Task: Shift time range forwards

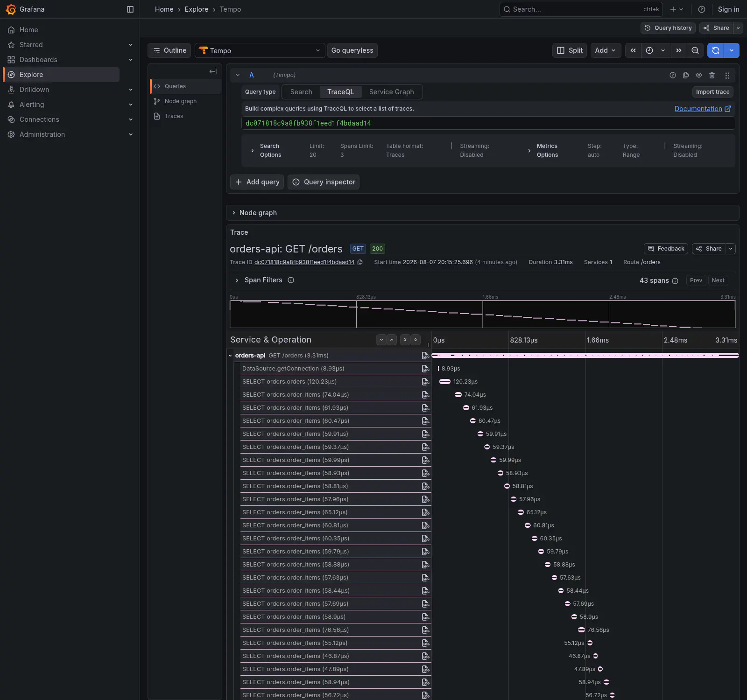Action: [679, 50]
